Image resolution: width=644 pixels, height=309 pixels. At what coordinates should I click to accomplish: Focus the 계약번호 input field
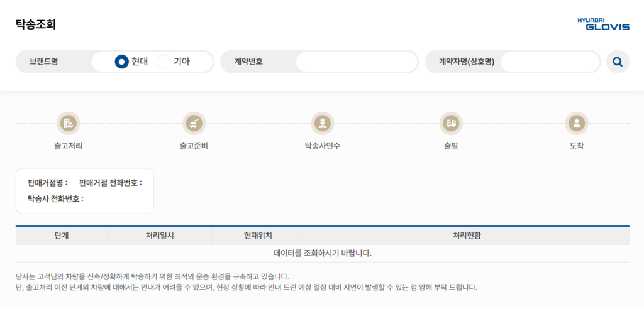(356, 62)
